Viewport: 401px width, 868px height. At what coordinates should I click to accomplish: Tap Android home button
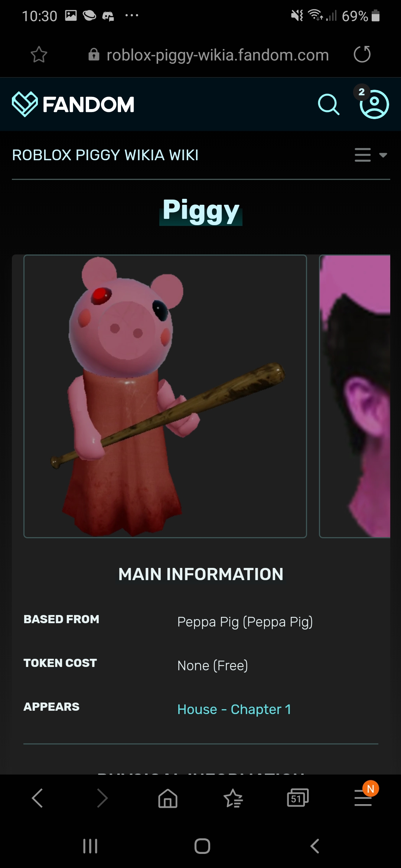[202, 846]
